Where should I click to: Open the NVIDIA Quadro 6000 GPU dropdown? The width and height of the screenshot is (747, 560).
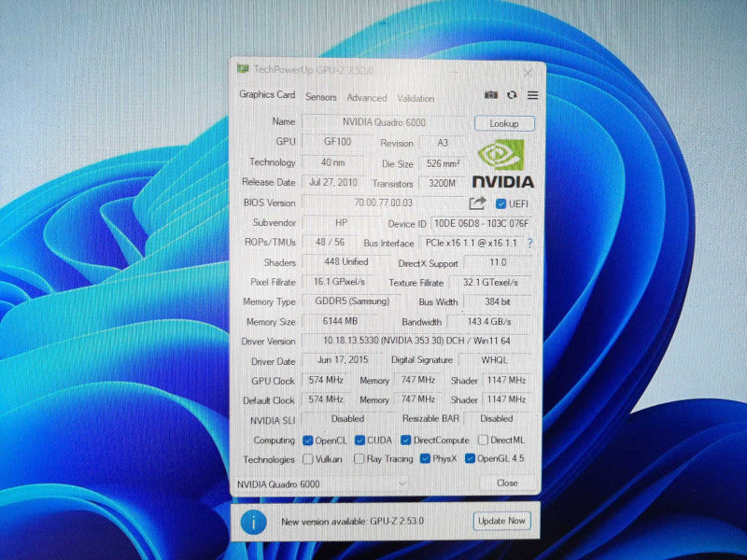pos(321,483)
